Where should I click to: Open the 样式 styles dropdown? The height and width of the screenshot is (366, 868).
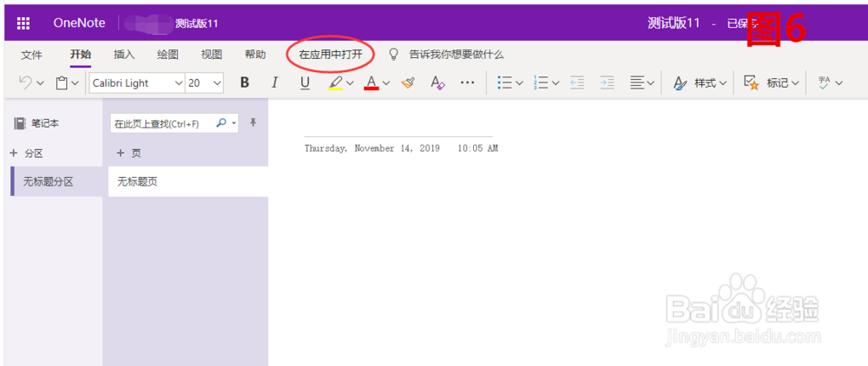[x=700, y=83]
